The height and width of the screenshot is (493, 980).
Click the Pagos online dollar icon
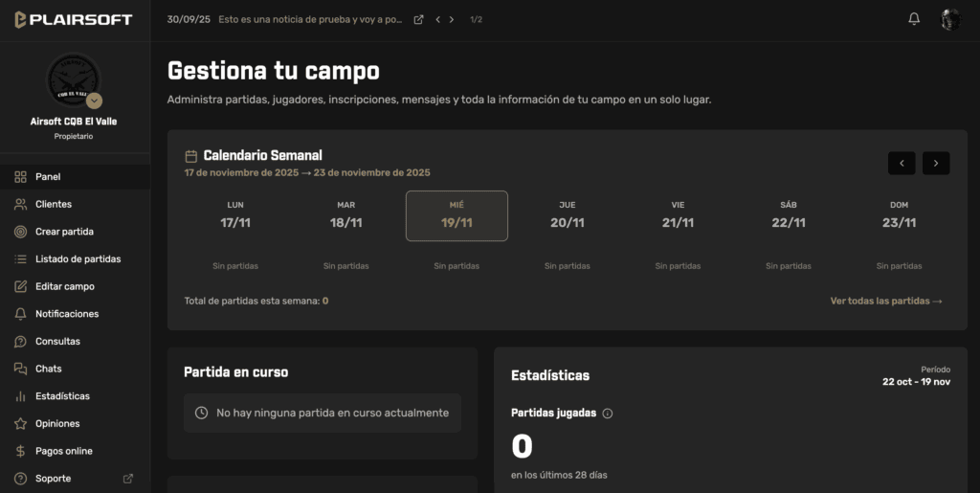click(20, 451)
